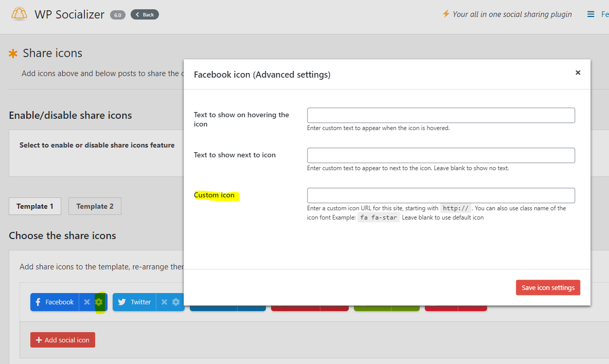Open Facebook icon settings gear
Image resolution: width=609 pixels, height=364 pixels.
(x=99, y=302)
